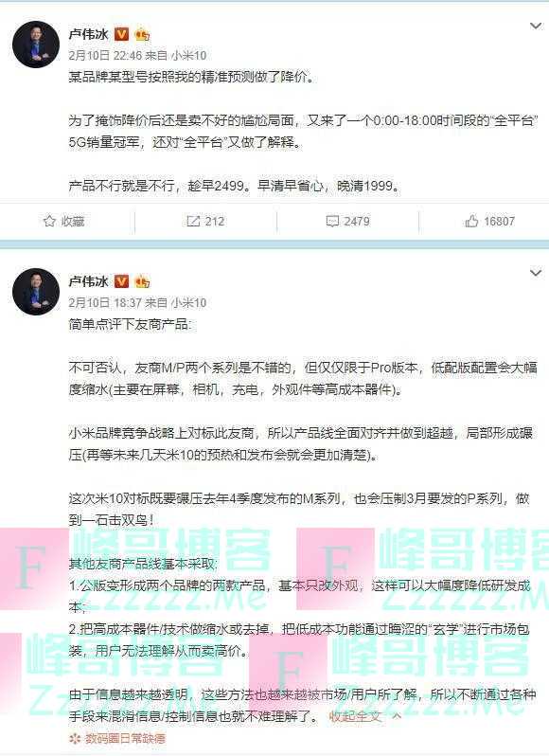Click the repost icon with 212 count
549x756 pixels.
[x=193, y=222]
